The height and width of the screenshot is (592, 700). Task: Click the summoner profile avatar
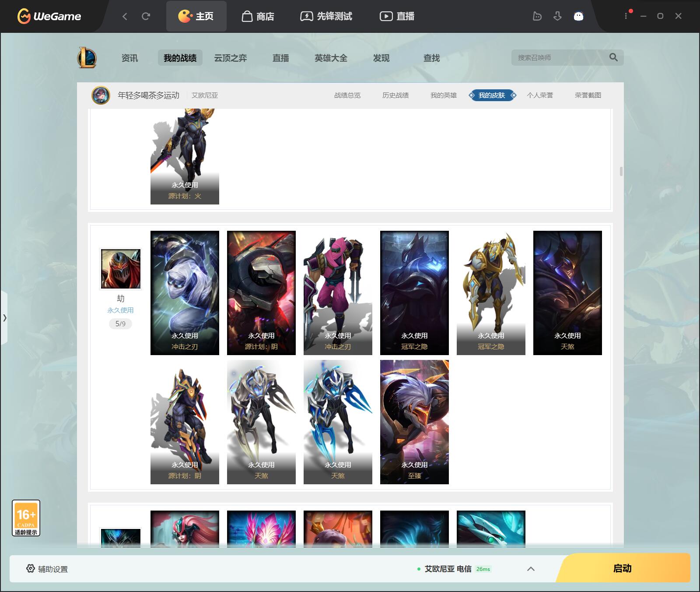coord(101,95)
